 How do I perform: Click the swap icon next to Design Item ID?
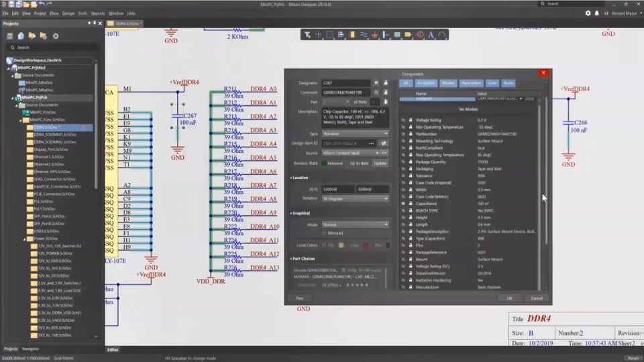pyautogui.click(x=384, y=143)
